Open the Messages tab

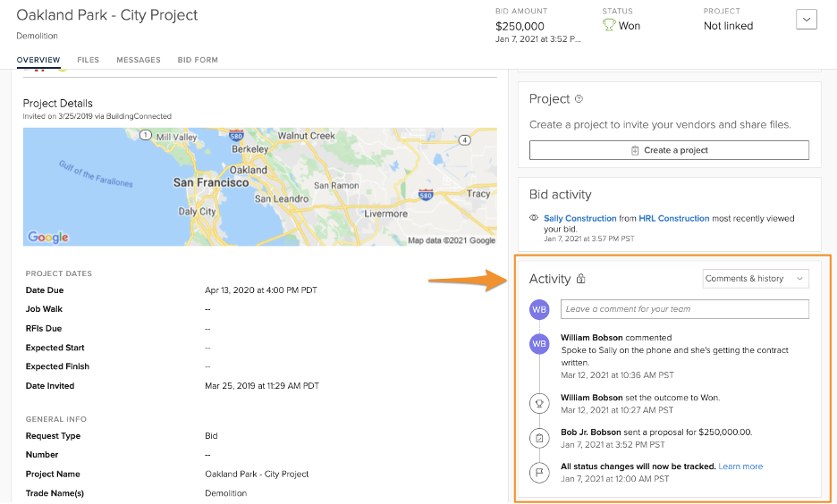139,60
